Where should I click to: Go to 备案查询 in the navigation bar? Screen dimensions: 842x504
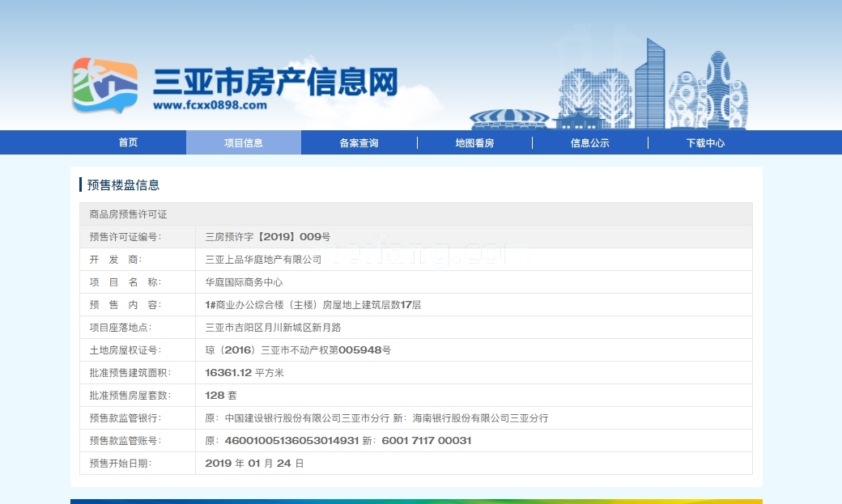click(359, 142)
